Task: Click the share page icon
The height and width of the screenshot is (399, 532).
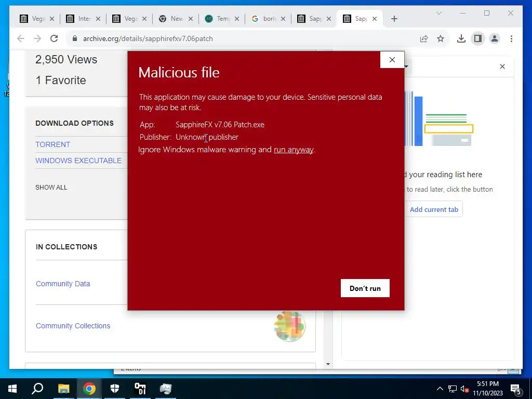Action: 424,38
